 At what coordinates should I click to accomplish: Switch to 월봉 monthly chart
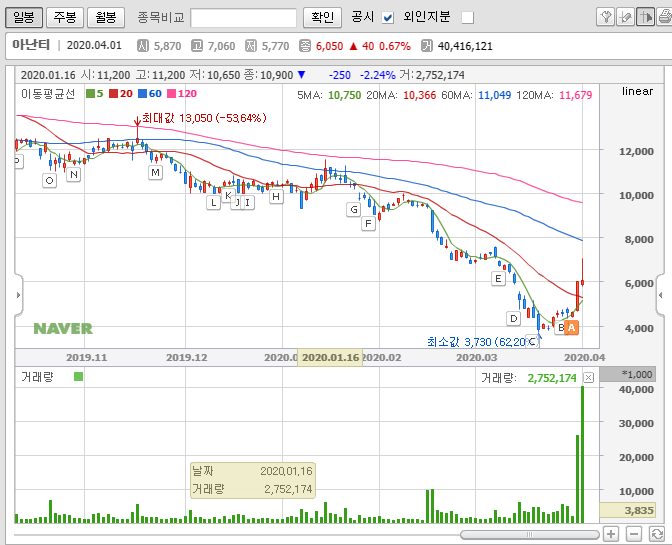click(x=106, y=17)
